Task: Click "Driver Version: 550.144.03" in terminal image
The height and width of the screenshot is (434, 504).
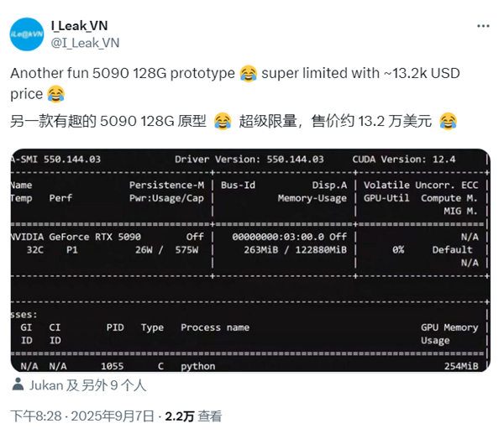Action: coord(249,159)
